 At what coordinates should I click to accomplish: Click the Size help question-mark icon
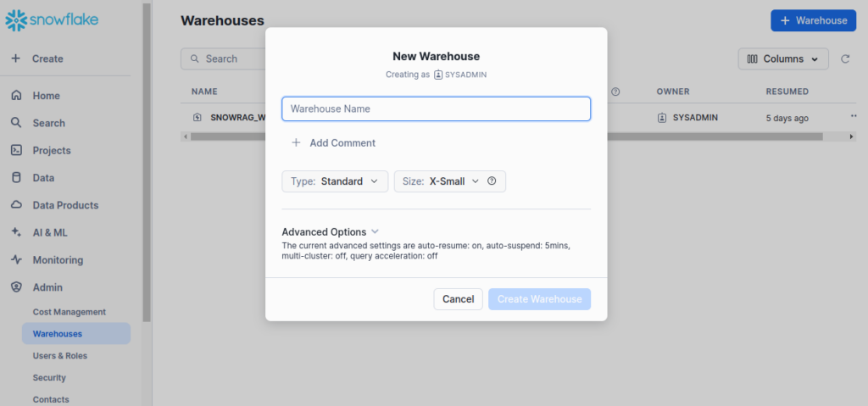pos(492,181)
